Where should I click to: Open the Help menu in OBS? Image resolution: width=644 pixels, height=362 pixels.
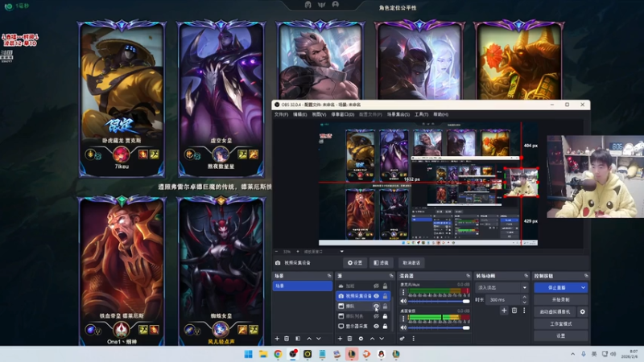pyautogui.click(x=440, y=114)
